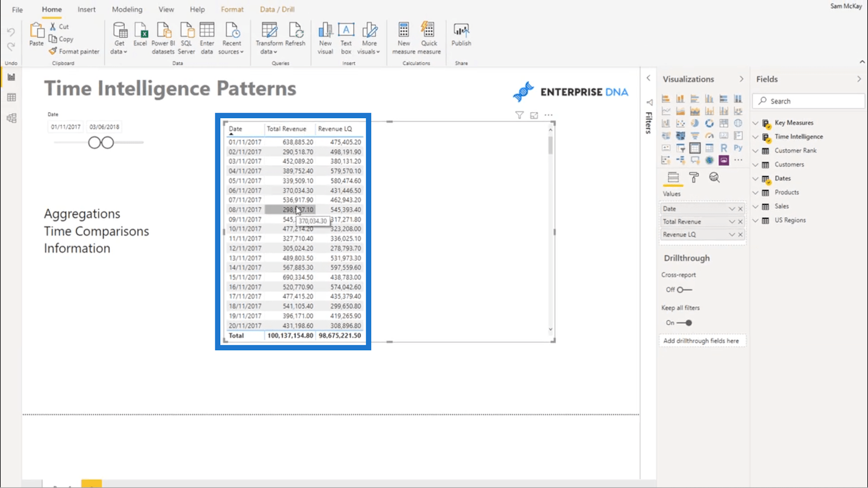The height and width of the screenshot is (488, 868).
Task: Select the stacked bar chart visual
Action: (666, 99)
